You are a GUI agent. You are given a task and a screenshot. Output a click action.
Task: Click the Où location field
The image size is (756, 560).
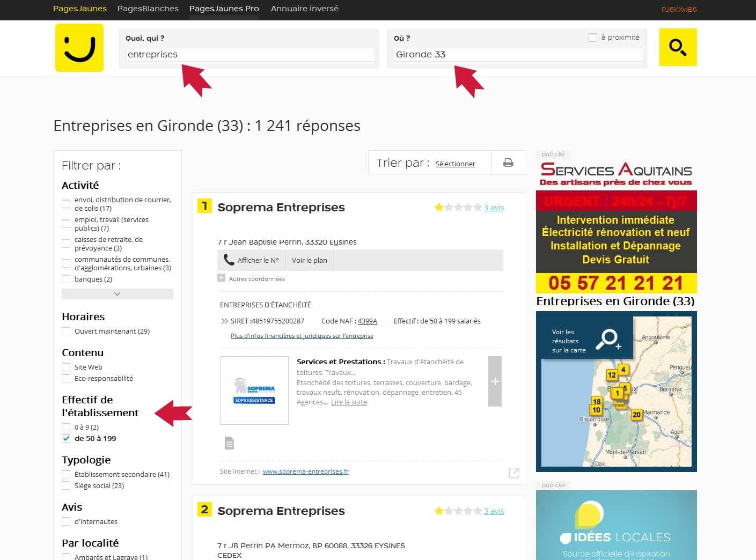(x=518, y=55)
